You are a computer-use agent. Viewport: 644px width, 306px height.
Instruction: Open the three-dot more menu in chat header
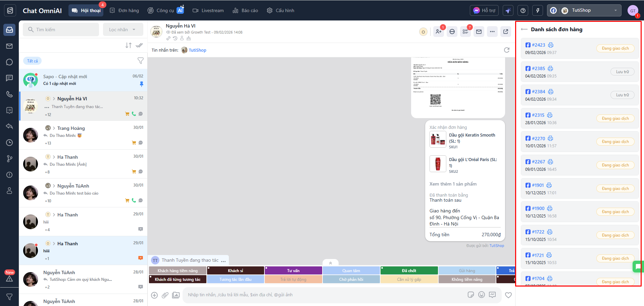click(492, 32)
